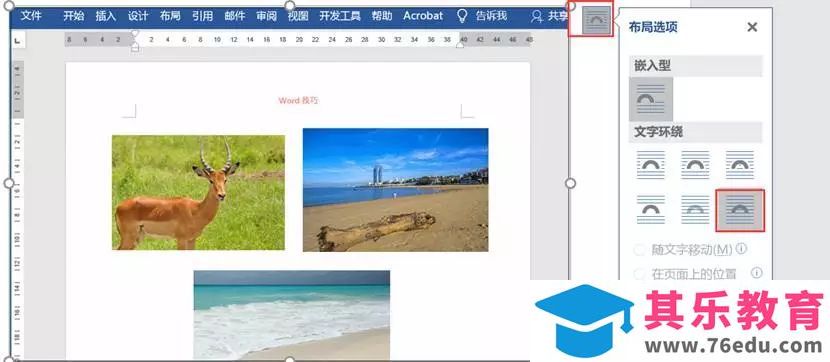
Task: Click the left-middle selection handle
Action: click(9, 183)
